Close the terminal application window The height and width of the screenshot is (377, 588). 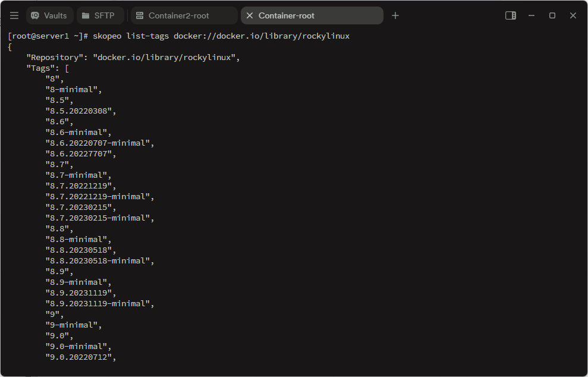[x=573, y=15]
